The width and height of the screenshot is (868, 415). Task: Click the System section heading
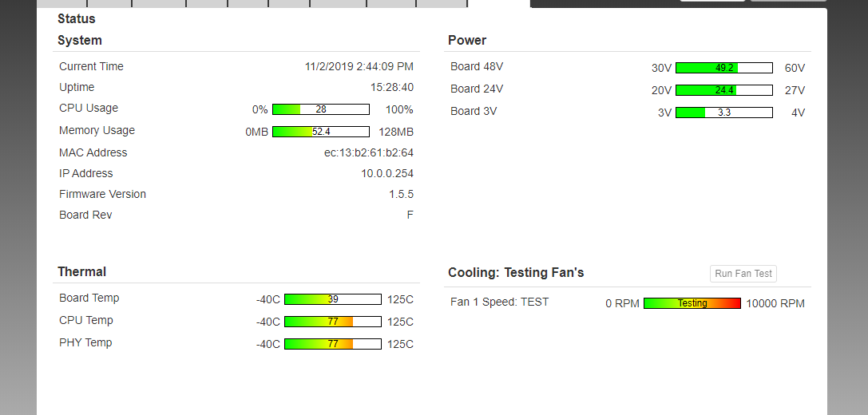pos(80,41)
